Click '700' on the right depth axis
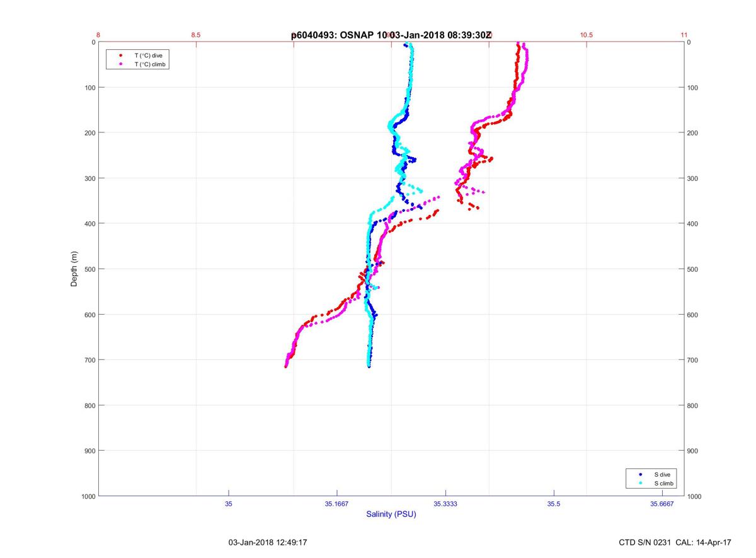This screenshot has width=756, height=558. pos(694,360)
